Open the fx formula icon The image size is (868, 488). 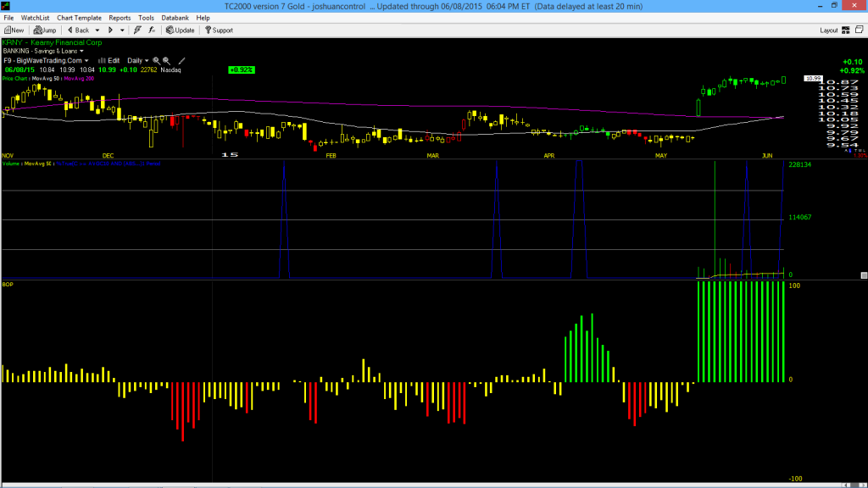pos(152,30)
